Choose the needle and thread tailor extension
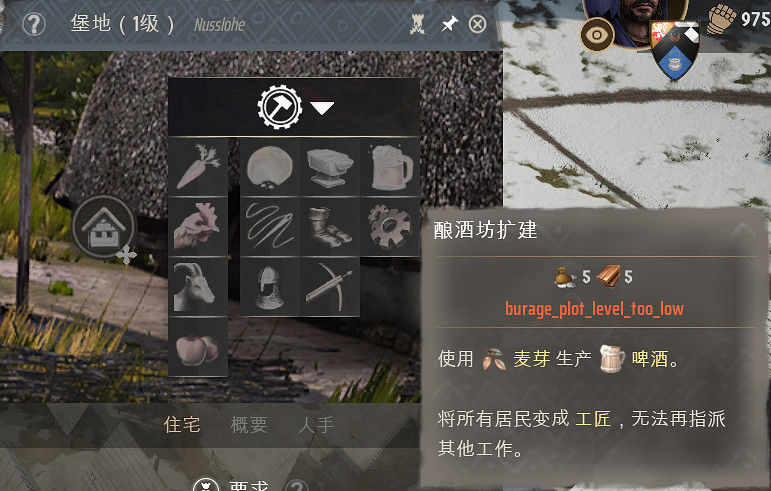The width and height of the screenshot is (771, 491). [x=269, y=227]
